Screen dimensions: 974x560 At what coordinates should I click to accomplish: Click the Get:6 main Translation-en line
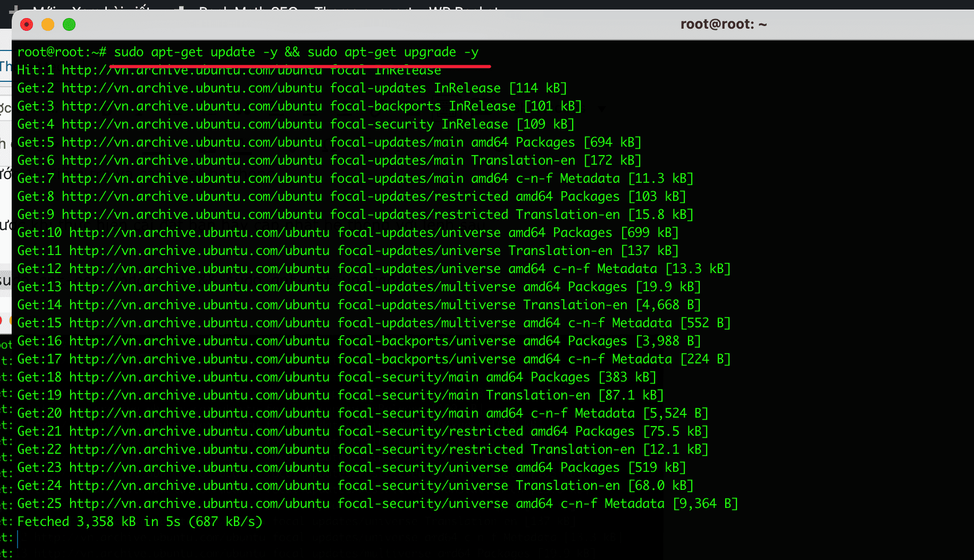[x=329, y=160]
